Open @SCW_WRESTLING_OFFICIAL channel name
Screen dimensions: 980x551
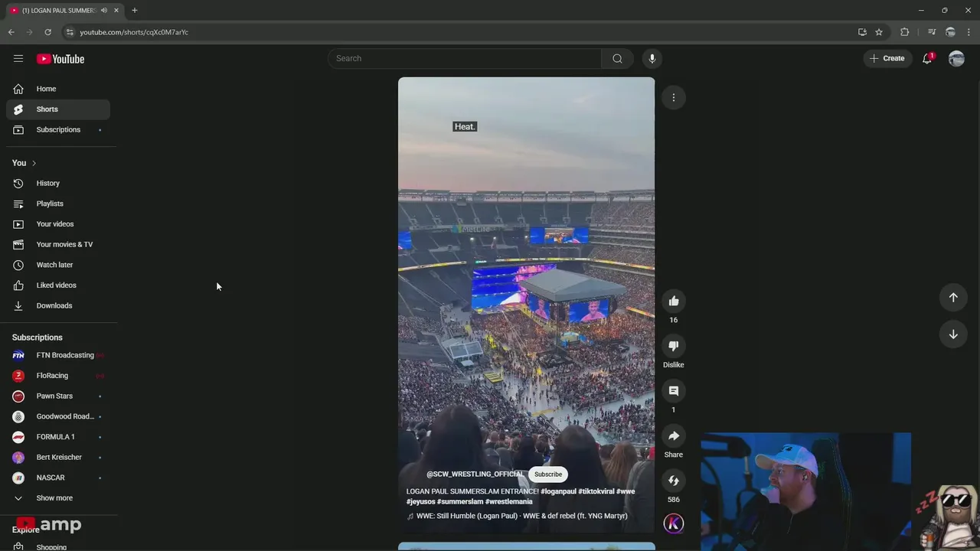coord(475,474)
